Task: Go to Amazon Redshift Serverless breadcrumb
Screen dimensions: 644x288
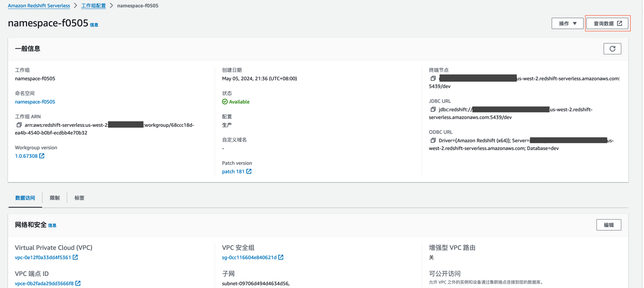Action: 39,6
